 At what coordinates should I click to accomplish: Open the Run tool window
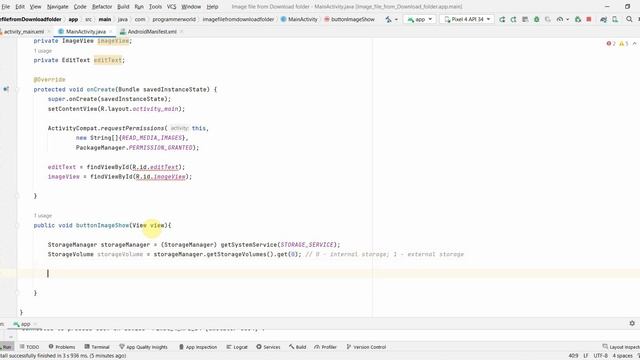coord(6,347)
